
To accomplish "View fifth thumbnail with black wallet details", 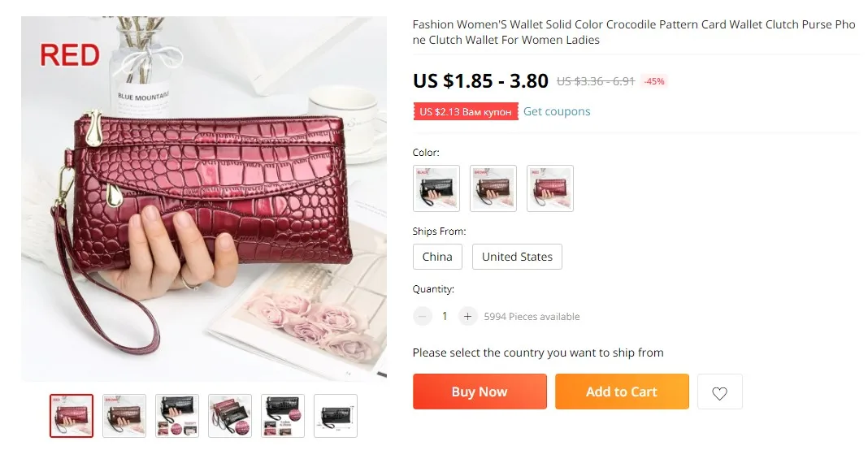I will pyautogui.click(x=283, y=416).
